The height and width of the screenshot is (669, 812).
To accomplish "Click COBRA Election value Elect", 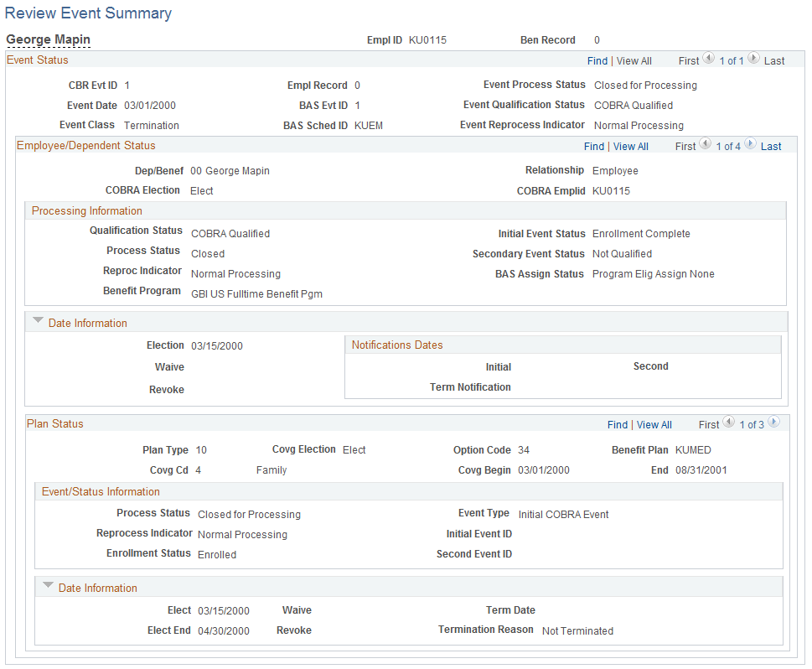I will pos(201,190).
